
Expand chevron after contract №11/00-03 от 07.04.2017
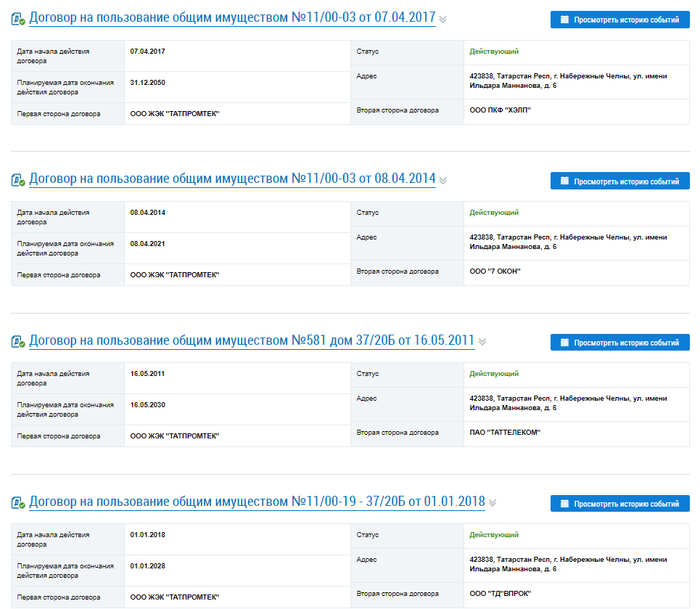click(x=443, y=20)
